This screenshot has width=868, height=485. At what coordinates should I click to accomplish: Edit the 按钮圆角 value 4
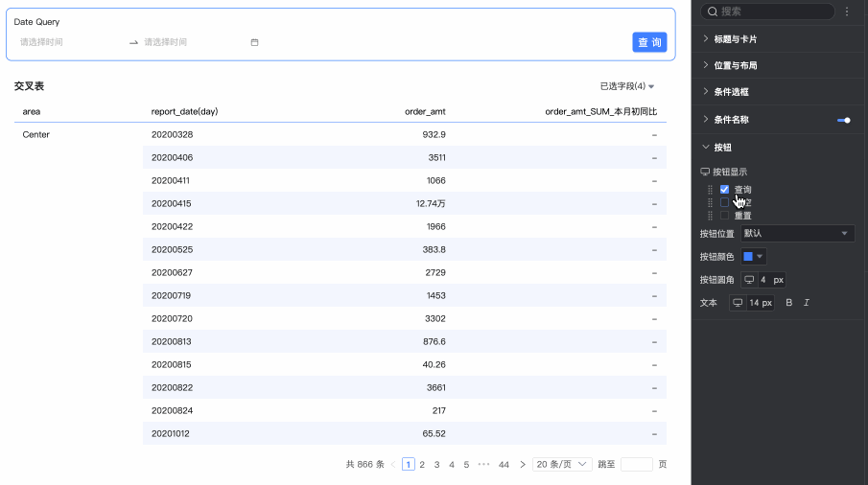coord(762,280)
